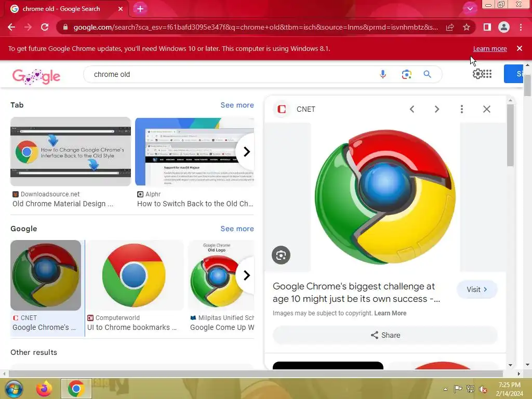Open 'How to Switch Back to the Old Ch...' title

pyautogui.click(x=195, y=204)
